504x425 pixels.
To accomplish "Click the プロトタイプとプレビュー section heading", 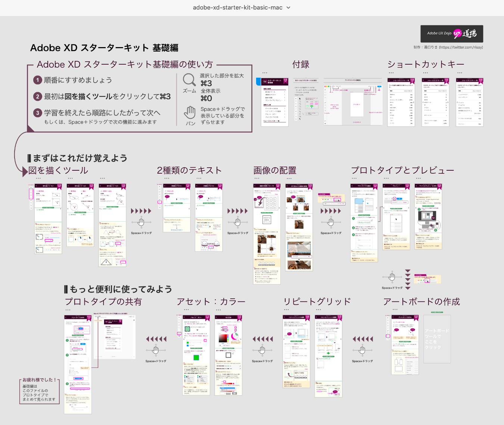I will (402, 171).
